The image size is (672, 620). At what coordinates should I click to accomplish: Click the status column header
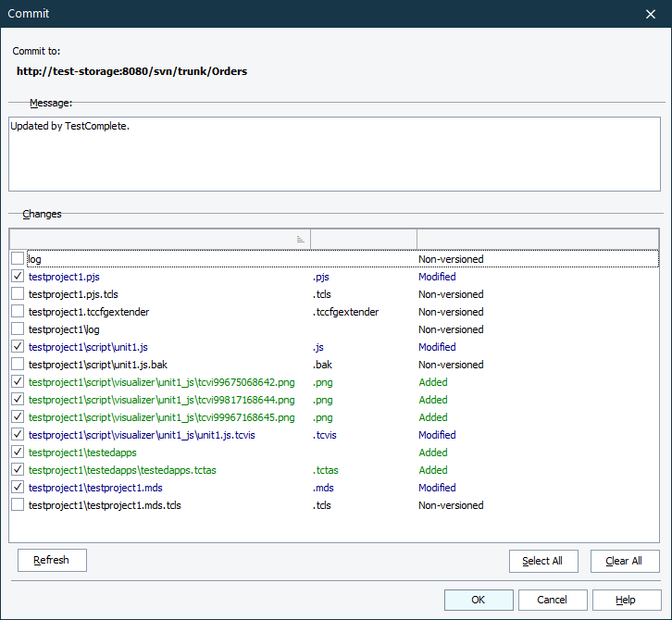[537, 239]
